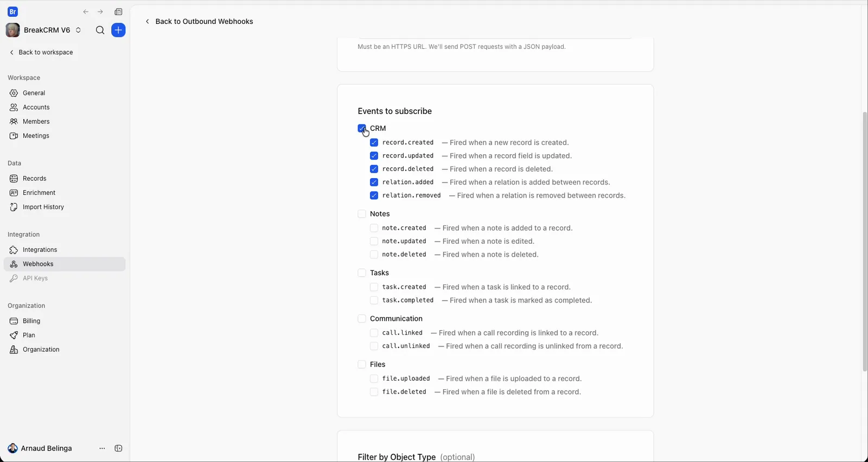This screenshot has height=462, width=868.
Task: Click the navigate forward arrow icon
Action: click(100, 12)
